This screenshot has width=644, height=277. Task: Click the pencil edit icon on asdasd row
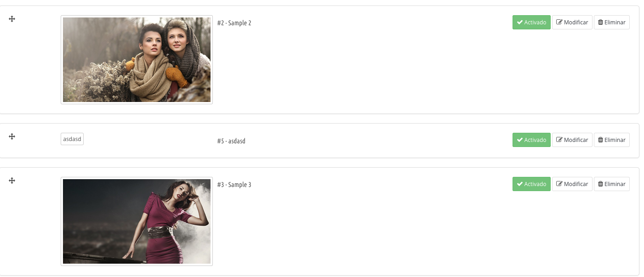tap(559, 140)
